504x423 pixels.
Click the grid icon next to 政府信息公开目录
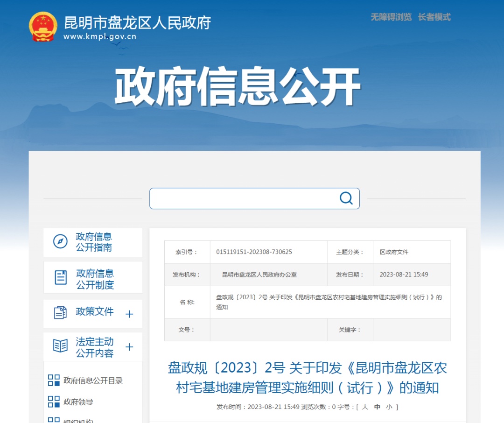click(x=54, y=381)
